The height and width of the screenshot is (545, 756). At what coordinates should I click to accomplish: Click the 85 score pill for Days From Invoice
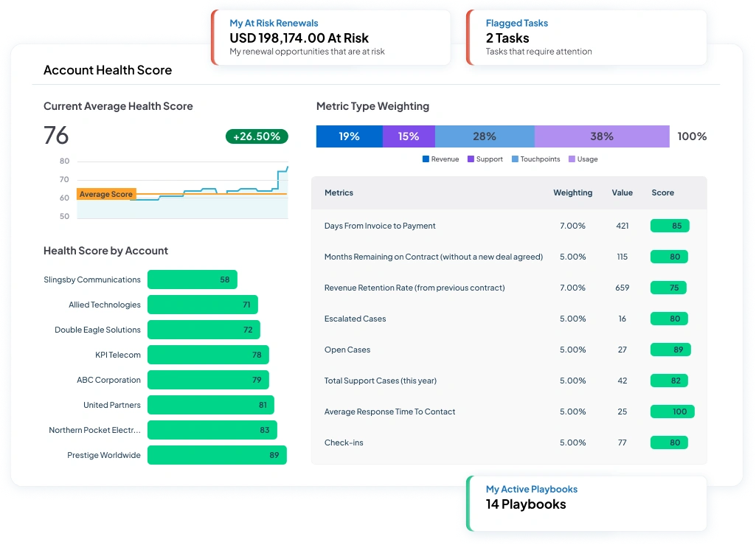point(670,226)
